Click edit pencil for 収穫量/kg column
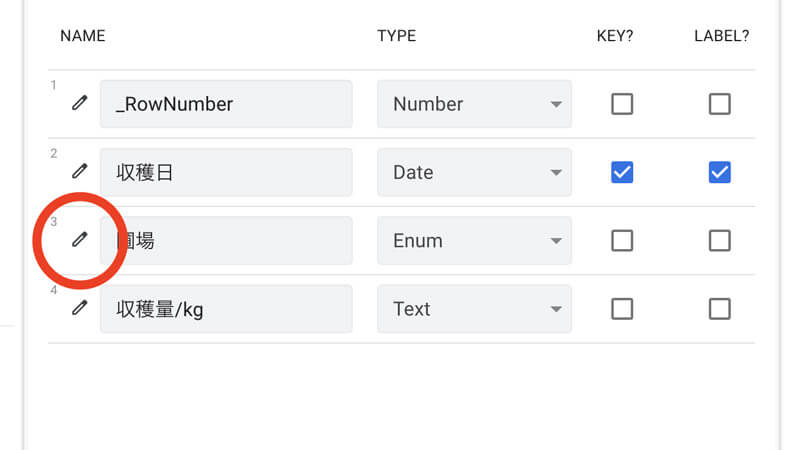800x450 pixels. [x=80, y=308]
